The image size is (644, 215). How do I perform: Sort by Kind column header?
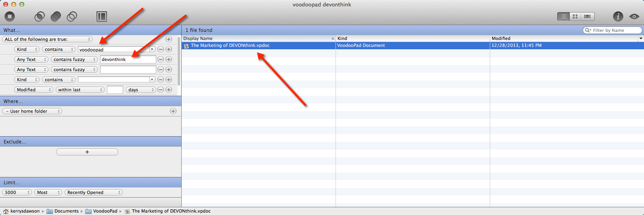pos(413,38)
